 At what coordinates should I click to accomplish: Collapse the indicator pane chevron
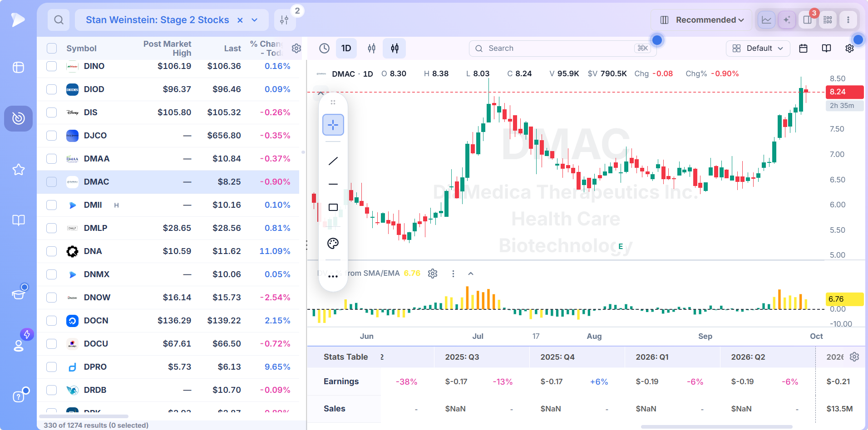471,274
